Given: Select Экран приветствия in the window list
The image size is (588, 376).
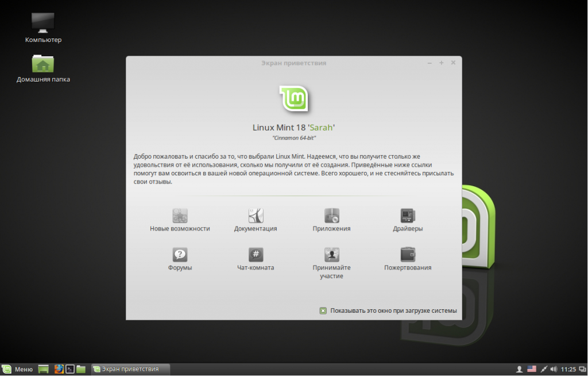Looking at the screenshot, I should (129, 369).
